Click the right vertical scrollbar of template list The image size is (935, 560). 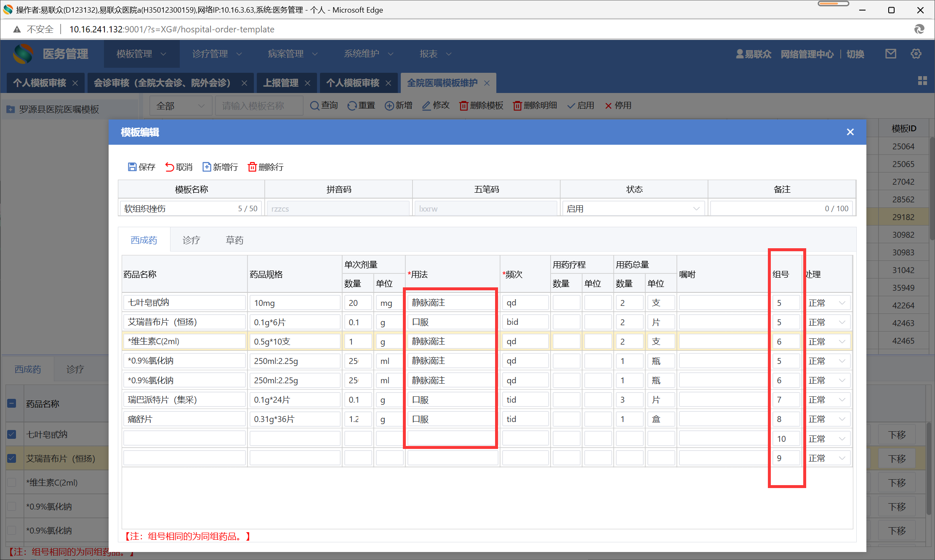pos(932,189)
